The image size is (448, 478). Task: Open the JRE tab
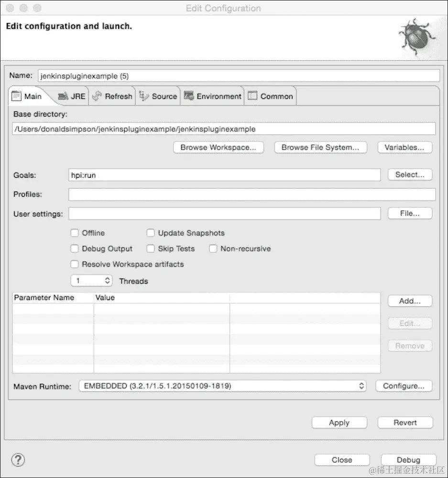click(x=72, y=97)
